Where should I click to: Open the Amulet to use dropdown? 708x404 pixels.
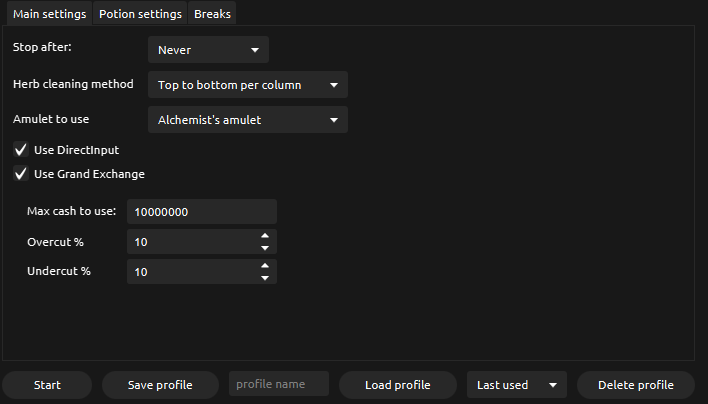click(x=248, y=120)
